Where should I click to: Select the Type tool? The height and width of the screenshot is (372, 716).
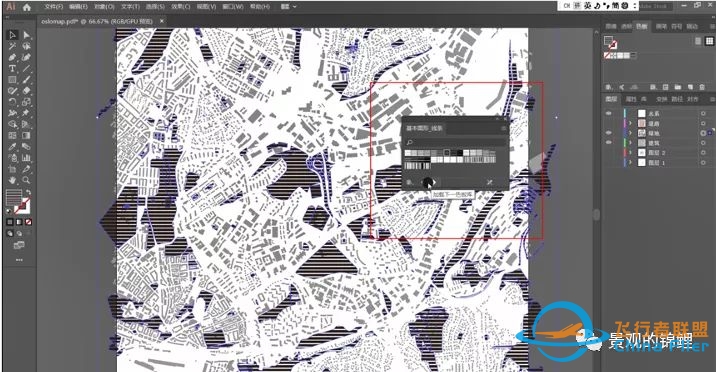pos(12,68)
